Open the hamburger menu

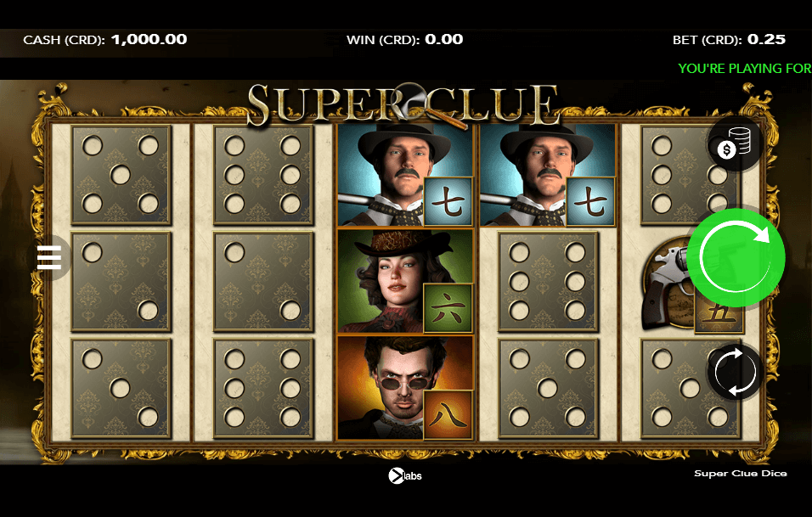(49, 258)
